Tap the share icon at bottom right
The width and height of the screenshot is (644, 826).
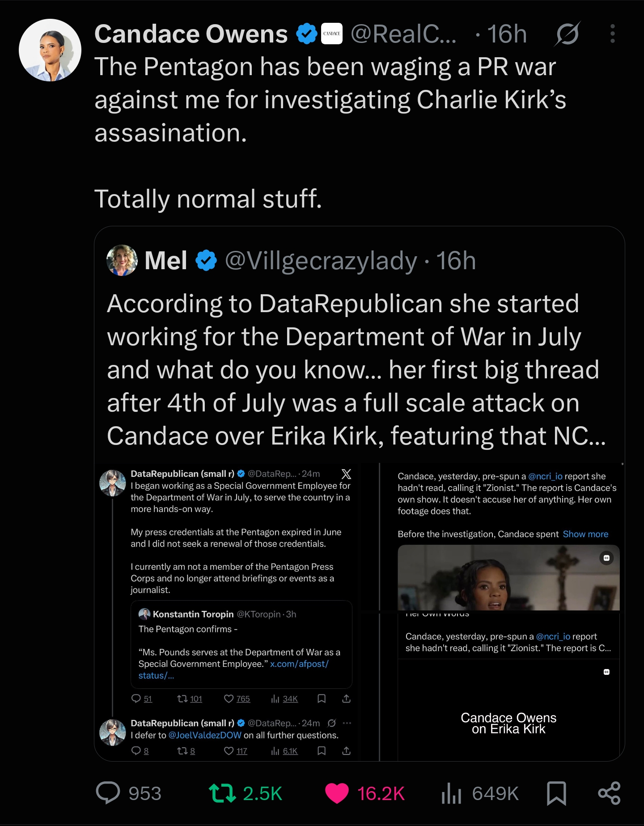point(609,793)
